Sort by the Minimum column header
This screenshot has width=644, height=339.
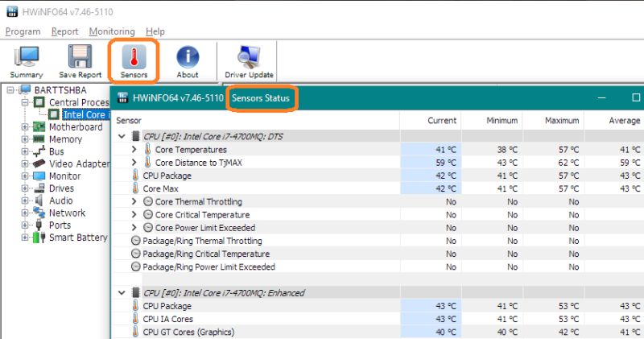(492, 121)
